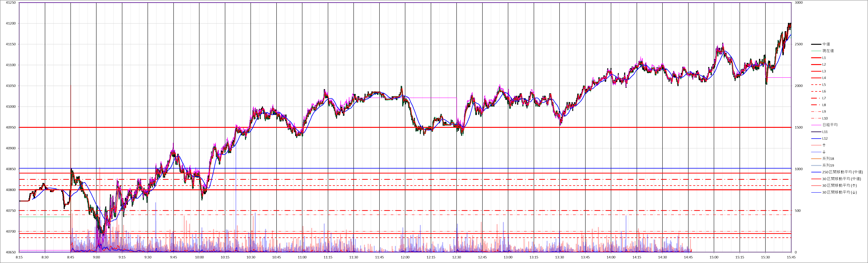Click the 15:00 time axis label
This screenshot has width=868, height=263.
[x=714, y=257]
